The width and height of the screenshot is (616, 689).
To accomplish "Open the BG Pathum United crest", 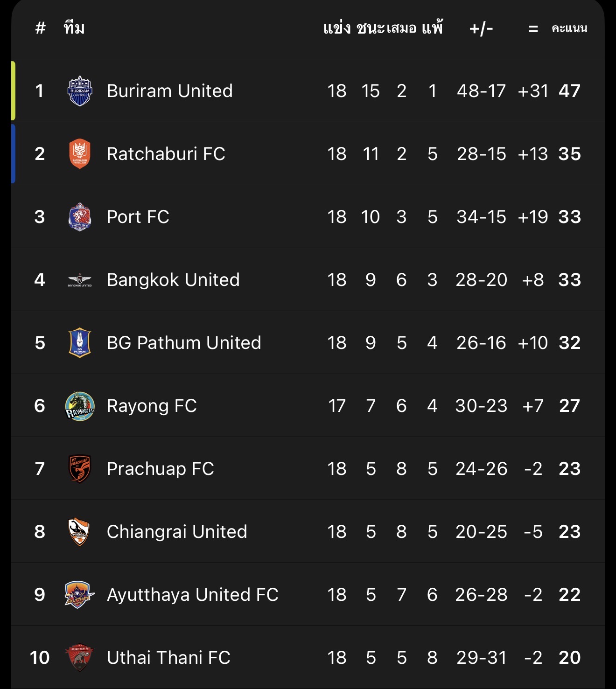I will tap(80, 343).
